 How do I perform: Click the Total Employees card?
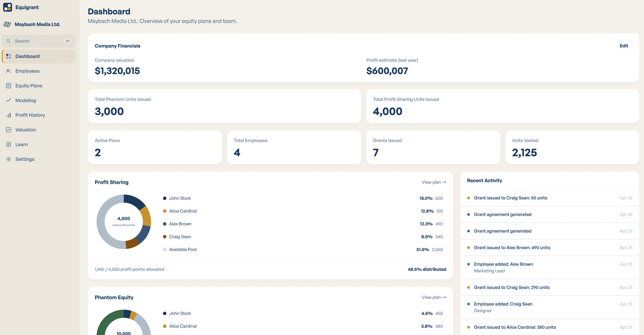pos(294,147)
